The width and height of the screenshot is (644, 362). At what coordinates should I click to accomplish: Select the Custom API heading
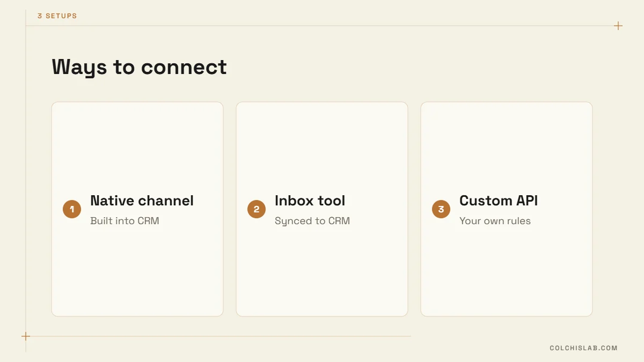point(499,201)
